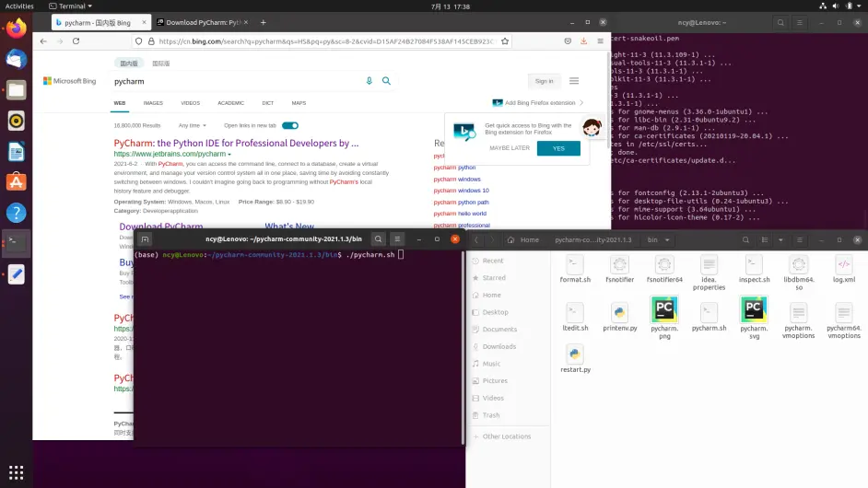The height and width of the screenshot is (488, 868).
Task: Open Bing hamburger menu next to Sign in
Action: [x=574, y=81]
